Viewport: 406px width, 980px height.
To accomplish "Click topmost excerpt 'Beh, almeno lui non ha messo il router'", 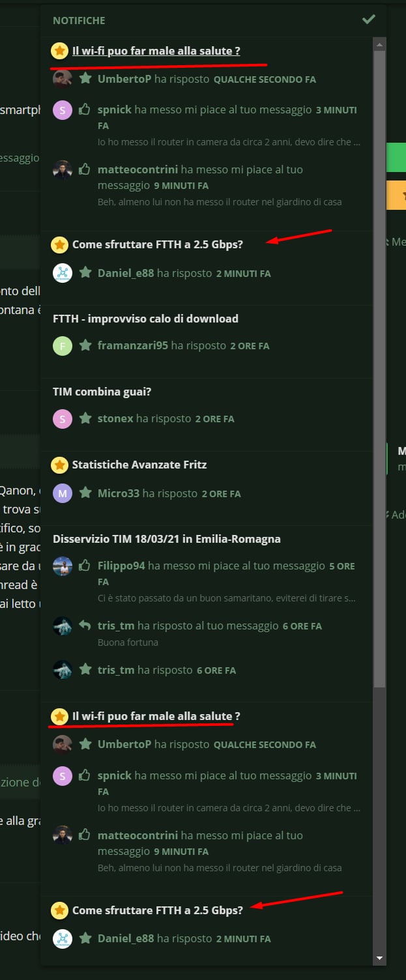I will tap(220, 202).
